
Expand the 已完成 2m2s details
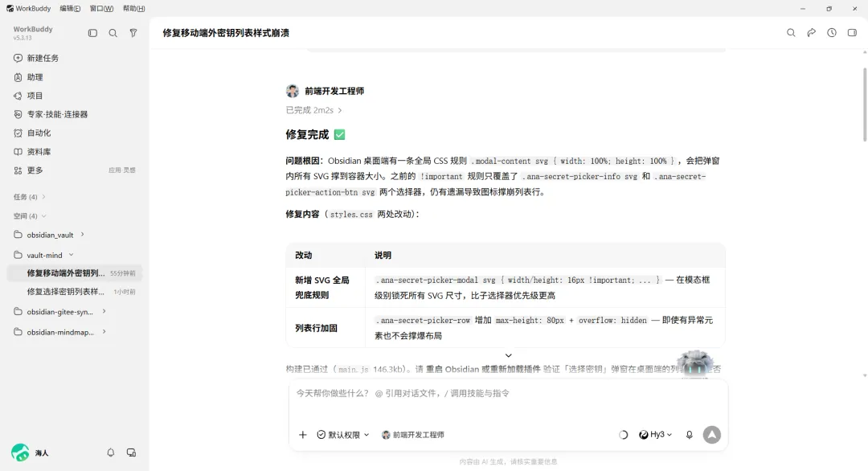(314, 110)
